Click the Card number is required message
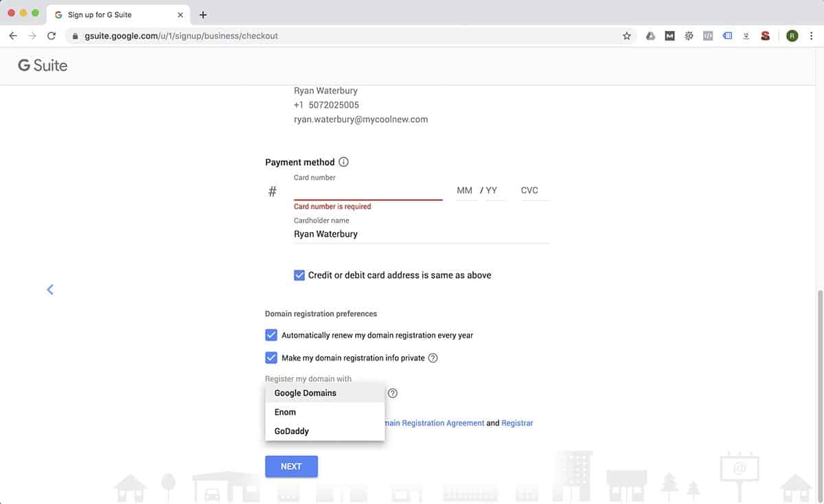Viewport: 824px width, 504px height. [x=332, y=207]
